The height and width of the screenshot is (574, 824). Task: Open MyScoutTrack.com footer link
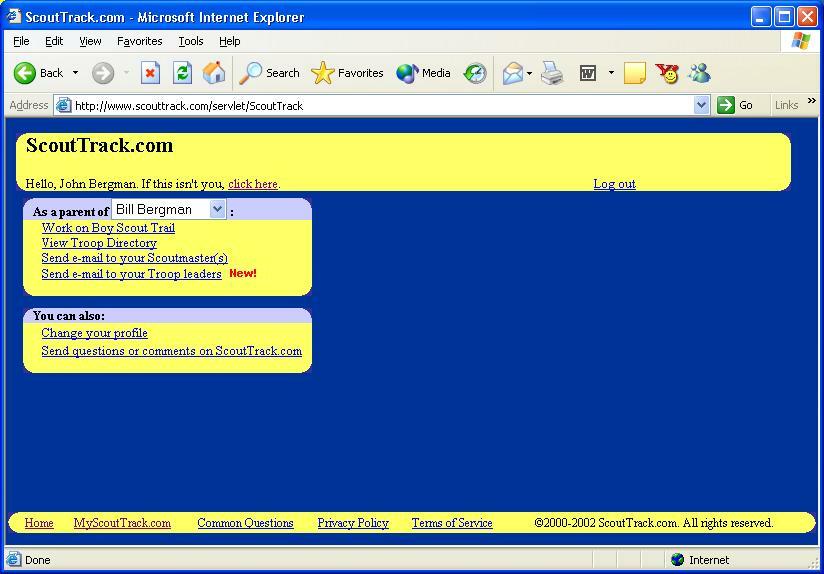(122, 523)
